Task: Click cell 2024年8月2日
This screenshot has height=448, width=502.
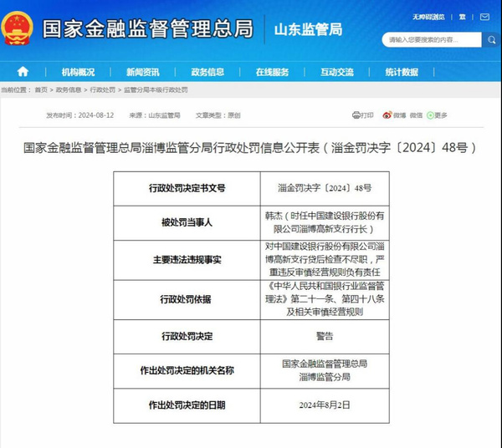Action: point(325,405)
